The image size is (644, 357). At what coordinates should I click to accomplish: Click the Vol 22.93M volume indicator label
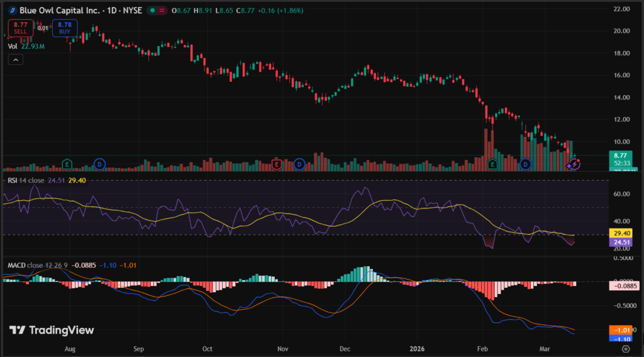[x=22, y=46]
